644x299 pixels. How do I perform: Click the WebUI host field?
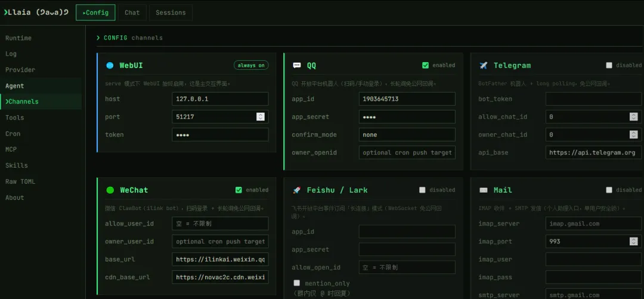point(220,99)
